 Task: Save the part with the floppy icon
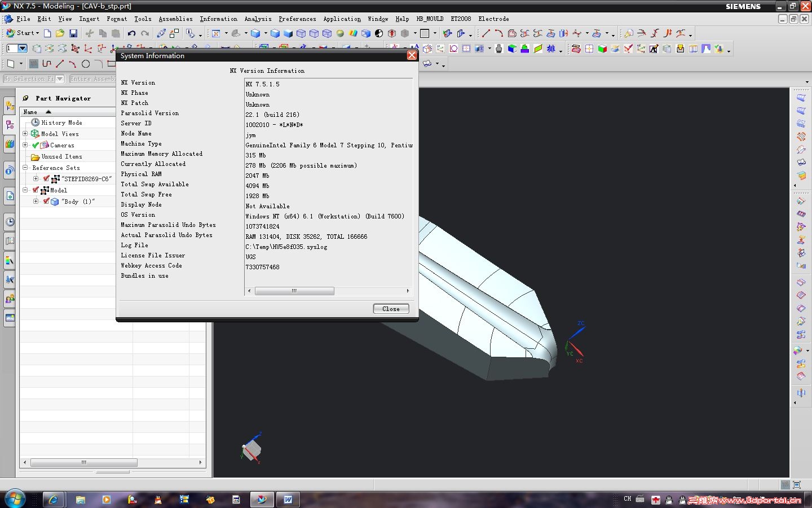point(73,33)
